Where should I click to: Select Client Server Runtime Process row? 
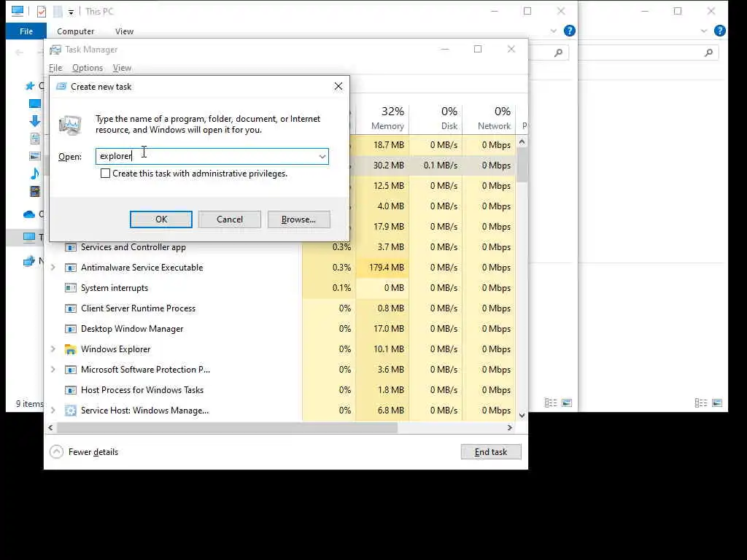pyautogui.click(x=281, y=308)
